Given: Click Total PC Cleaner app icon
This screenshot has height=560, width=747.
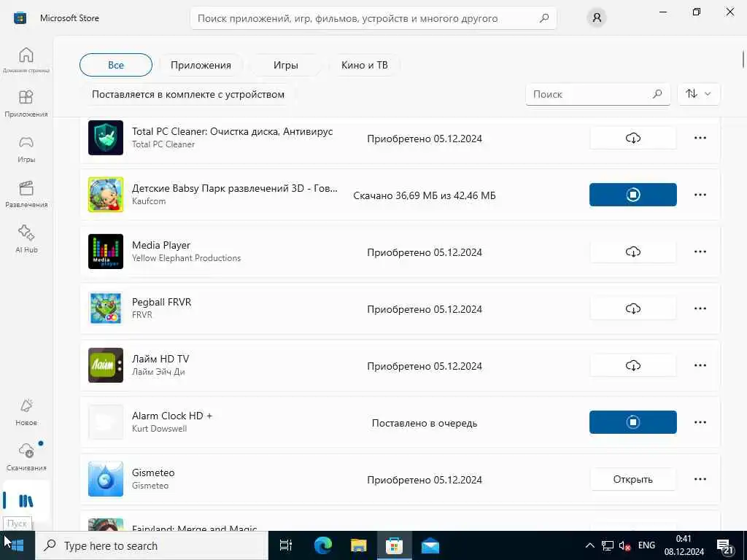Looking at the screenshot, I should pyautogui.click(x=106, y=138).
